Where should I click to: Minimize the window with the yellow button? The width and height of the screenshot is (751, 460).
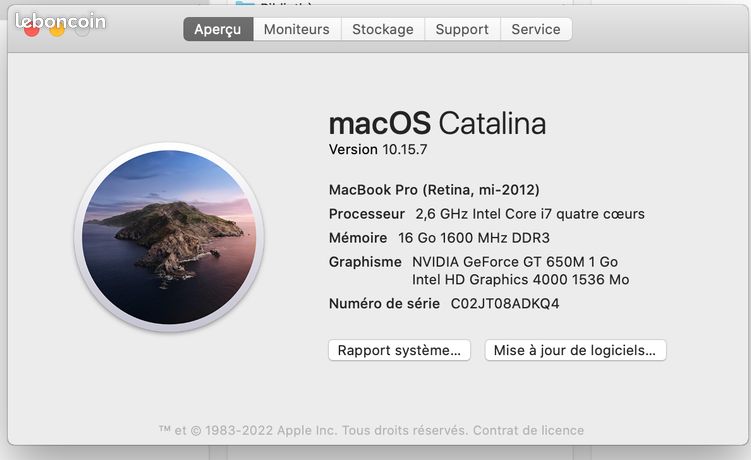pyautogui.click(x=57, y=30)
